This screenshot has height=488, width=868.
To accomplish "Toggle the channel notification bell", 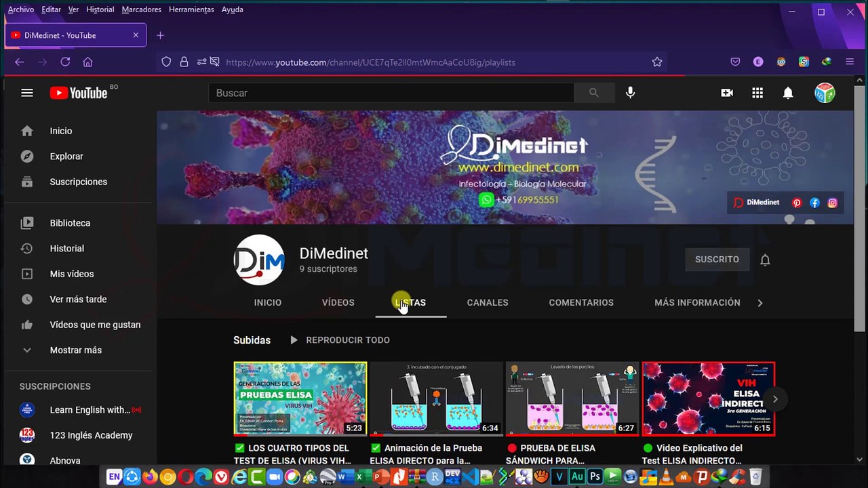I will coord(765,260).
